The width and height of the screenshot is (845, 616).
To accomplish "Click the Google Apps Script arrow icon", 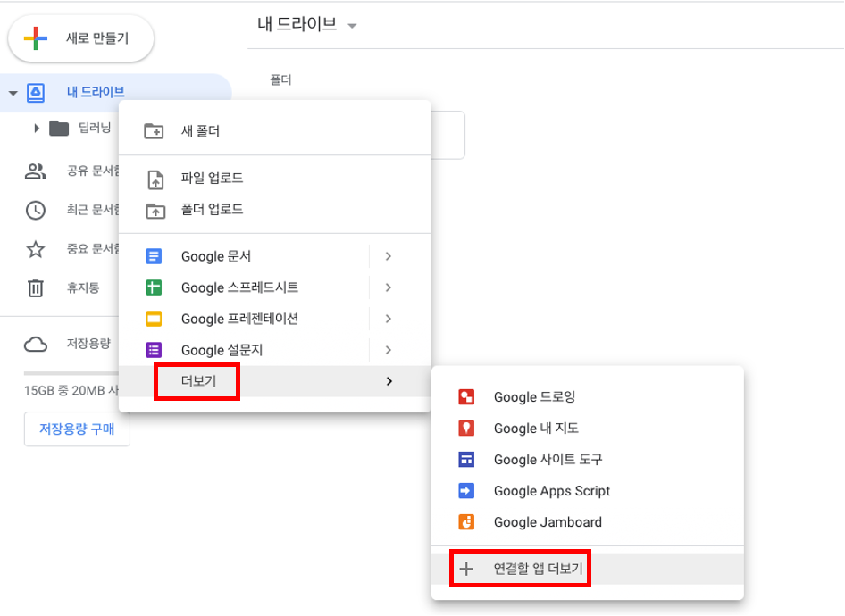I will [x=466, y=490].
